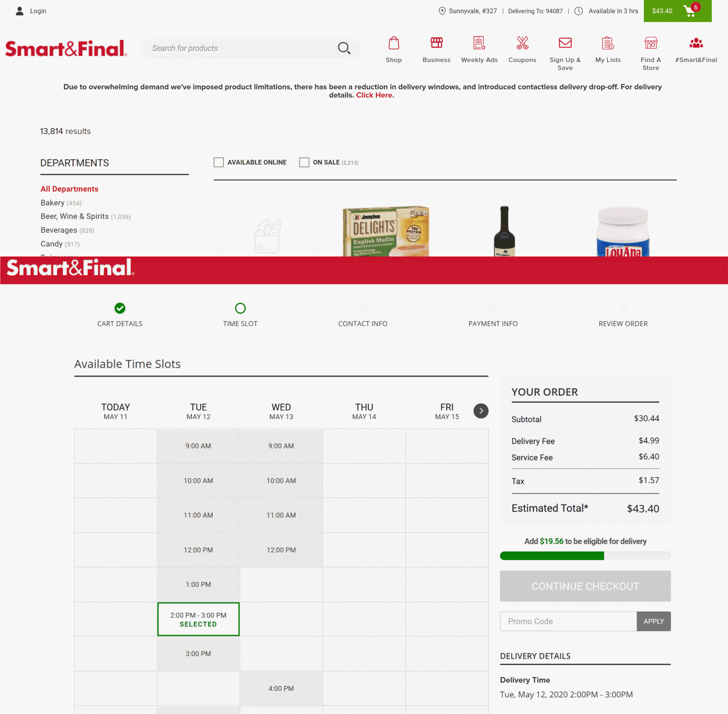Tick the Available Online checkbox
This screenshot has height=714, width=728.
[219, 162]
